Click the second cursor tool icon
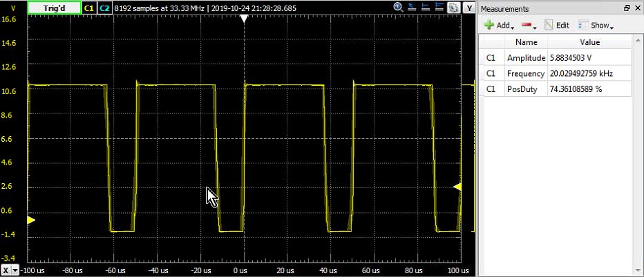This screenshot has height=278, width=644. tap(426, 7)
